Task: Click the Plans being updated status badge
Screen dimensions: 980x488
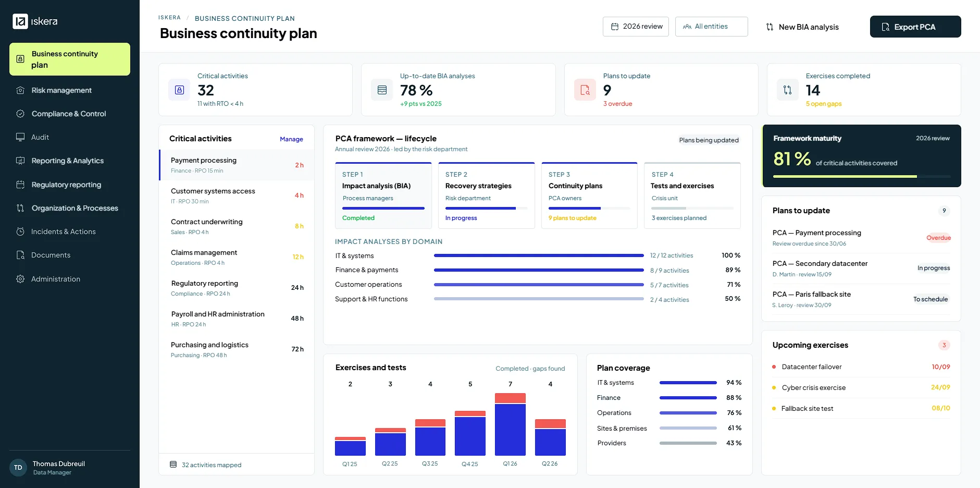Action: pos(709,140)
